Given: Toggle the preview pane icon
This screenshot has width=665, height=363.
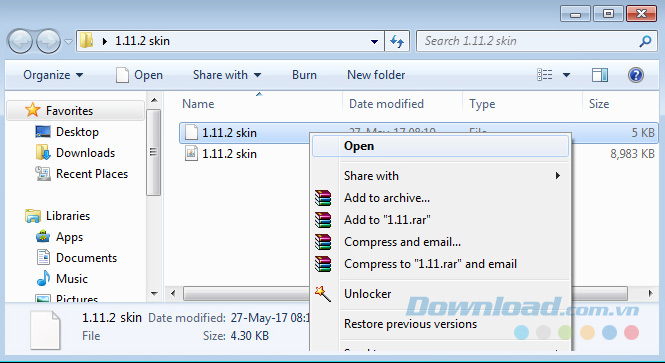Looking at the screenshot, I should click(x=600, y=75).
